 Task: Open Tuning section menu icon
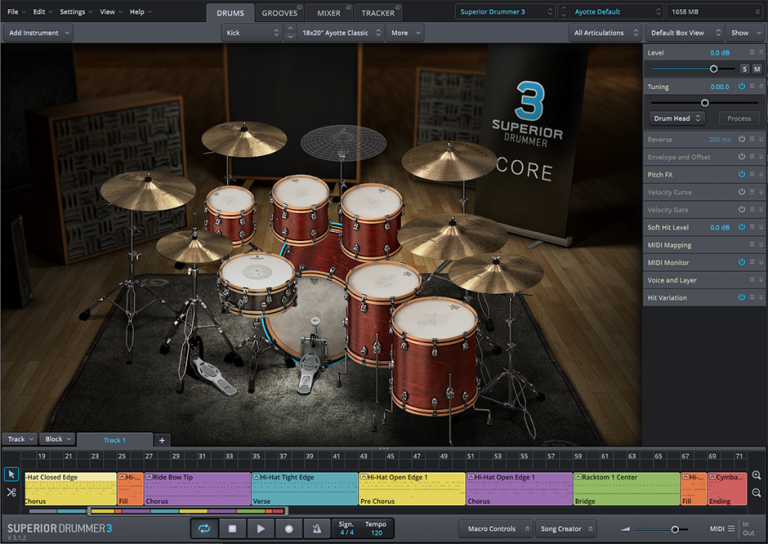pyautogui.click(x=752, y=86)
